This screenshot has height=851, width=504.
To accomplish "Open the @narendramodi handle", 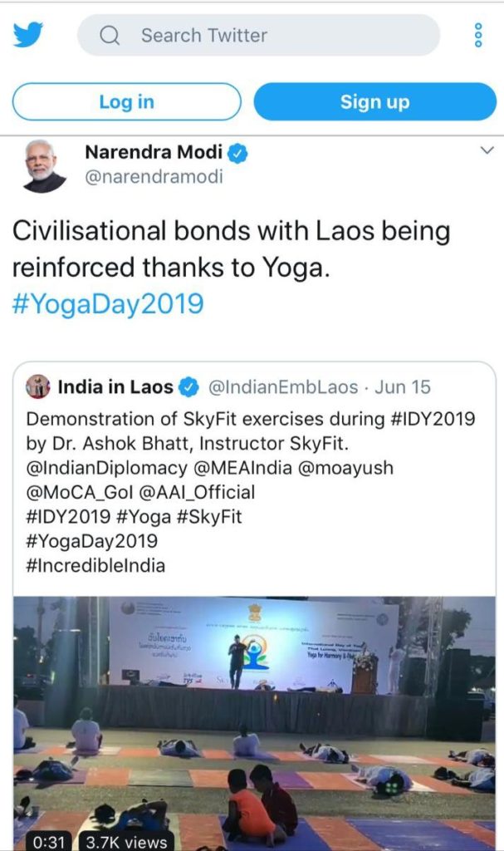I will point(154,176).
